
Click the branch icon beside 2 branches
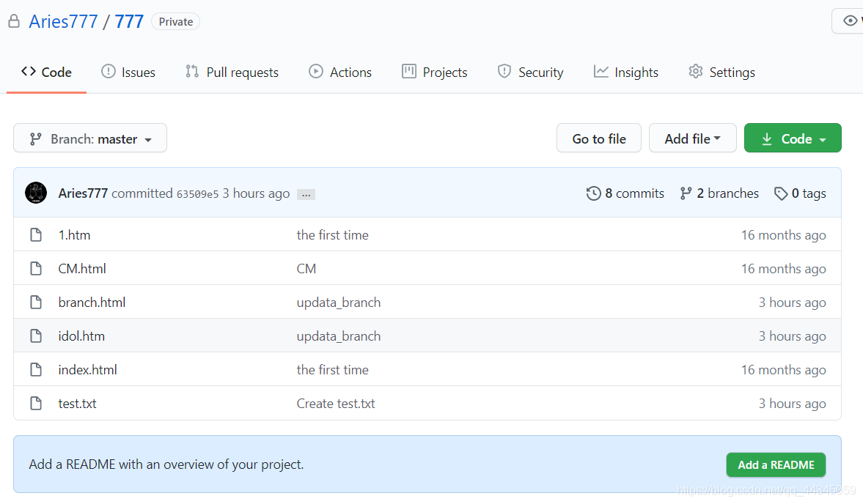[x=686, y=193]
